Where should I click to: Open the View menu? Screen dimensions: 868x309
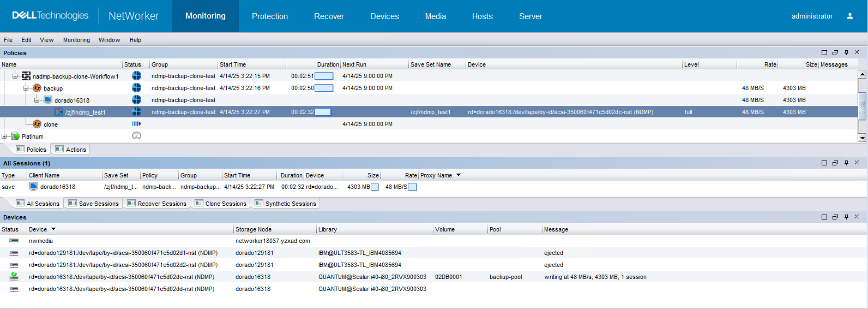tap(47, 40)
